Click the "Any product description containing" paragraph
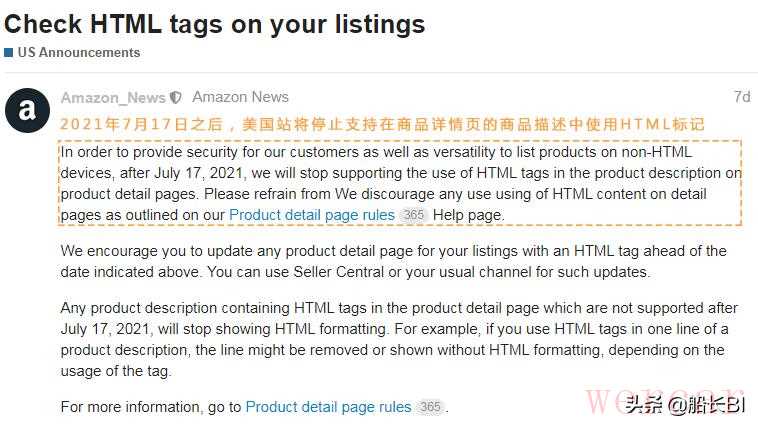 (x=399, y=339)
